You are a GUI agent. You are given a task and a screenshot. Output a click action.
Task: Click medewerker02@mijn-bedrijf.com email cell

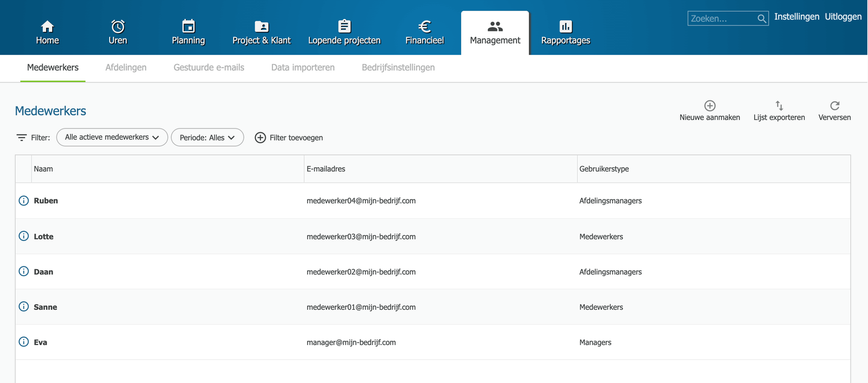click(361, 272)
